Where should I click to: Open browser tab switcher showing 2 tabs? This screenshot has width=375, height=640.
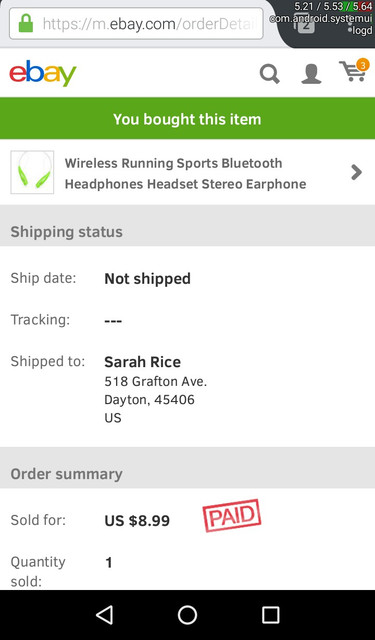(305, 25)
